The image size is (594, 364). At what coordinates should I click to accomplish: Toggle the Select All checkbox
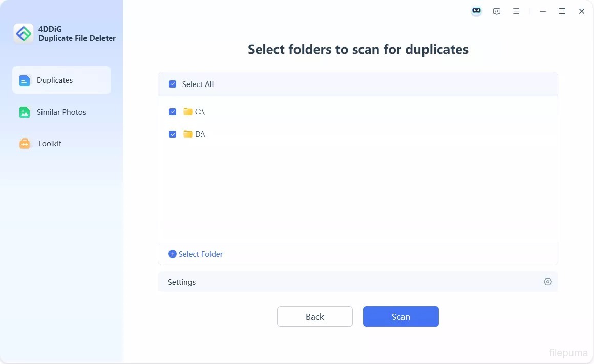173,84
